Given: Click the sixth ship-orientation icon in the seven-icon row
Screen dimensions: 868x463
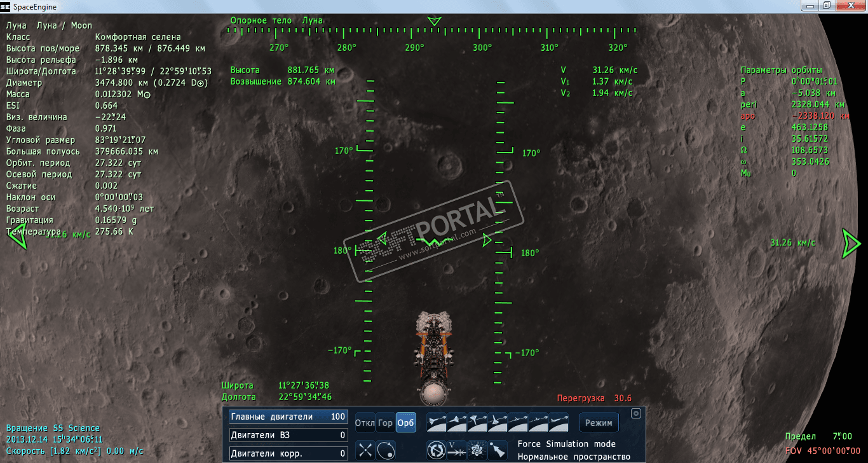Looking at the screenshot, I should coord(538,422).
